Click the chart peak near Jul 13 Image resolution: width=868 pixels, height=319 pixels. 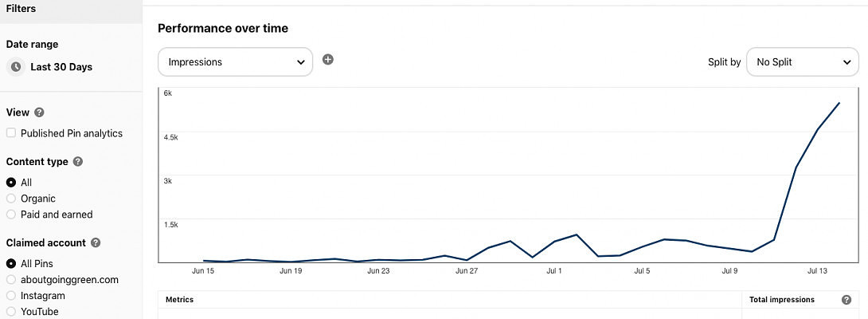tap(839, 103)
